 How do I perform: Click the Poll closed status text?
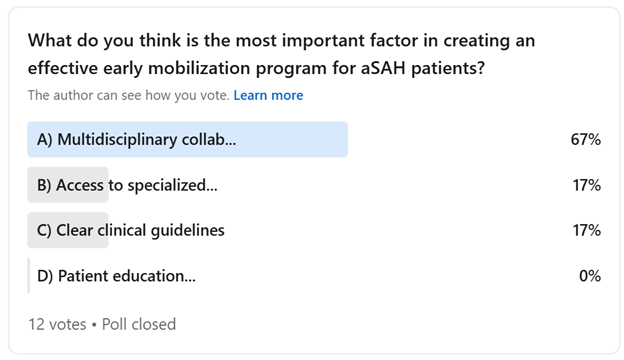coord(139,325)
